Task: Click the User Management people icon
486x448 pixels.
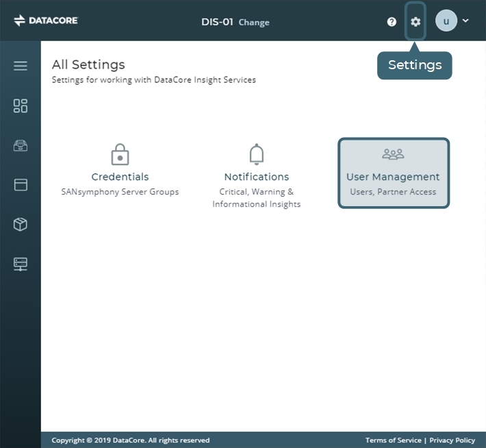Action: click(393, 154)
